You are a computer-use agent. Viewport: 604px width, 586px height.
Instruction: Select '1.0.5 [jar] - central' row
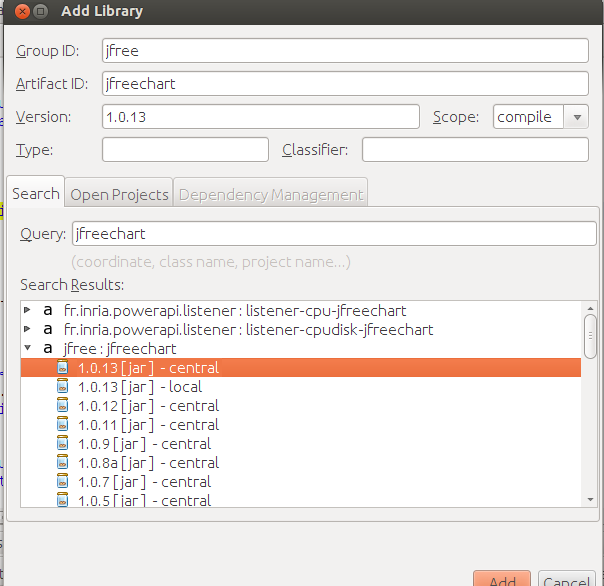[x=301, y=500]
